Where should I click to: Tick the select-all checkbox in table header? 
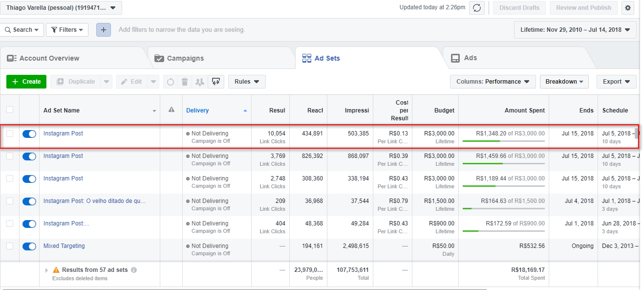10,110
